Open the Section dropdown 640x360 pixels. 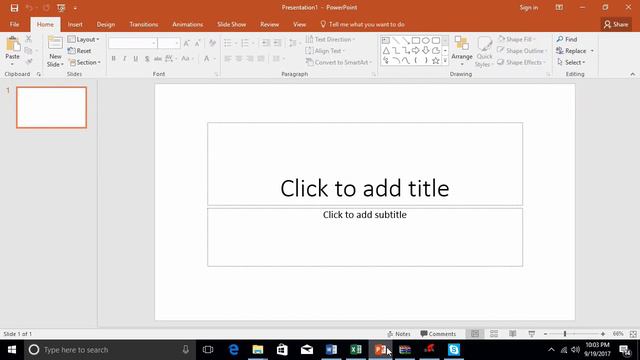pos(84,62)
